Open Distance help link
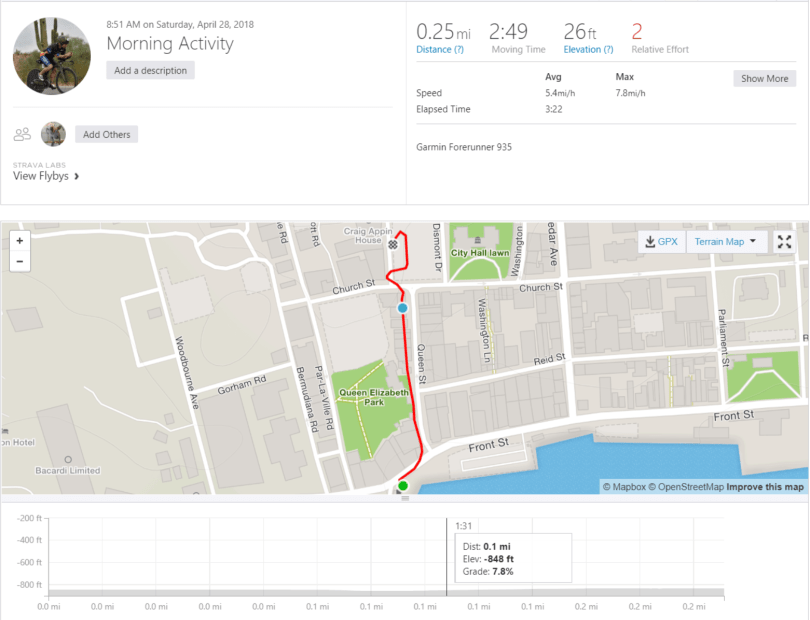 (x=440, y=49)
